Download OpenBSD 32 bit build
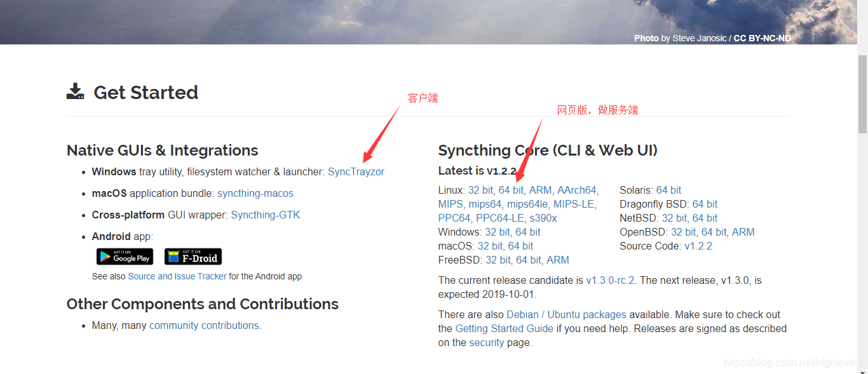Viewport: 868px width, 374px height. click(x=683, y=232)
